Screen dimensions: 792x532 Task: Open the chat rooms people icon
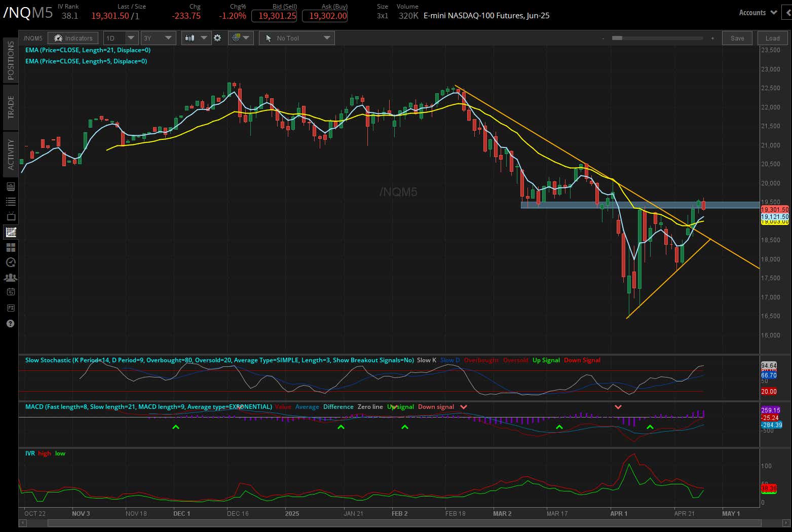coord(10,277)
